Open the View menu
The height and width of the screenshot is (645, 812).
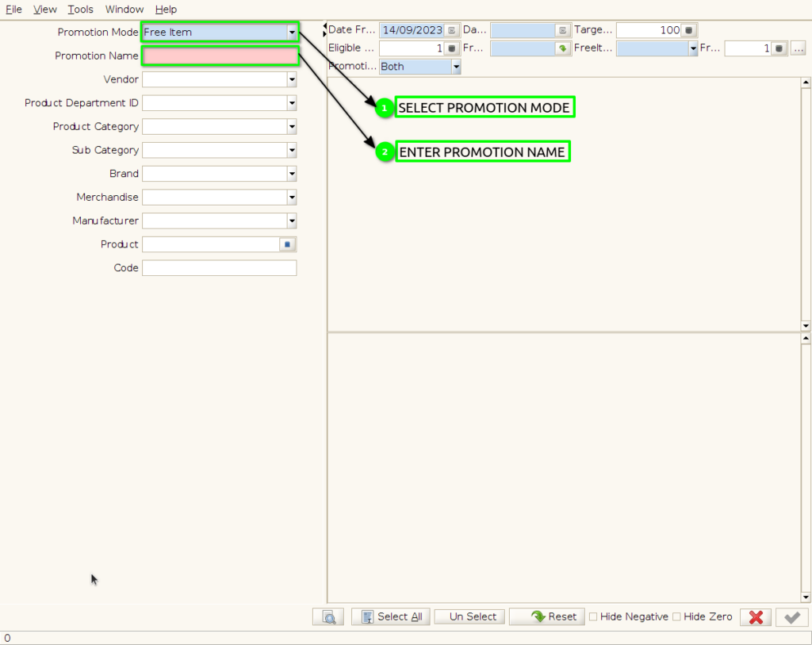45,10
